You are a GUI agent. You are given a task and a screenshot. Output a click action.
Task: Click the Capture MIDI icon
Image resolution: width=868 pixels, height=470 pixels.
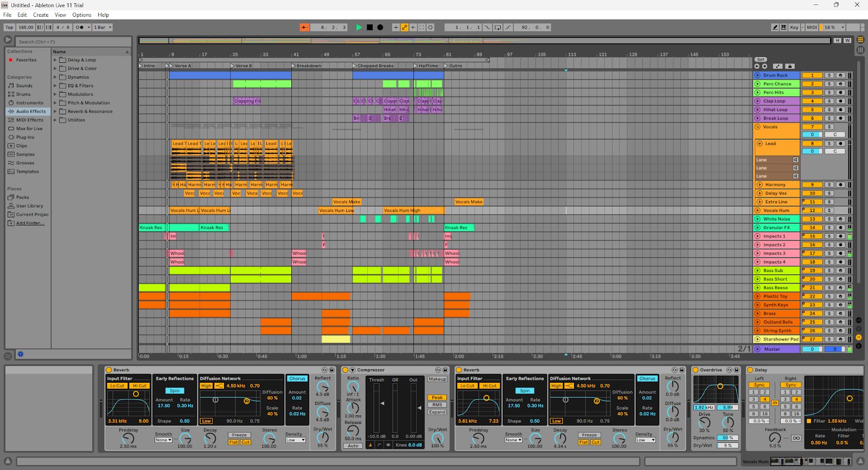(x=422, y=27)
